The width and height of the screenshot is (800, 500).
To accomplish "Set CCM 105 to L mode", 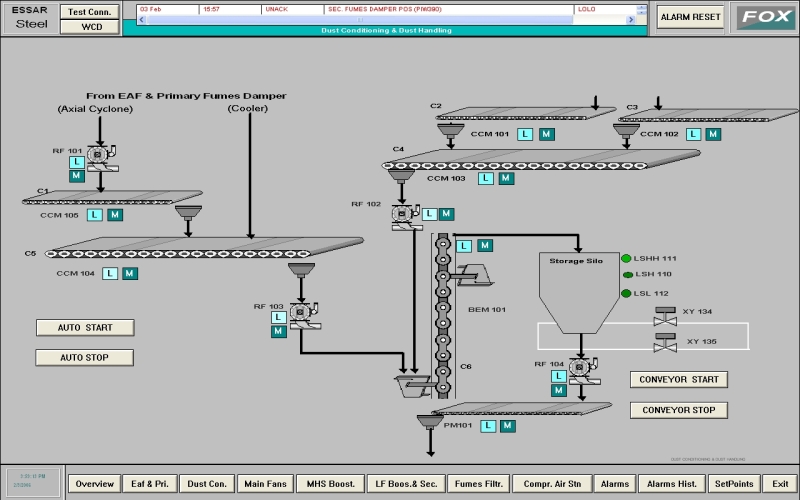I will coord(94,215).
